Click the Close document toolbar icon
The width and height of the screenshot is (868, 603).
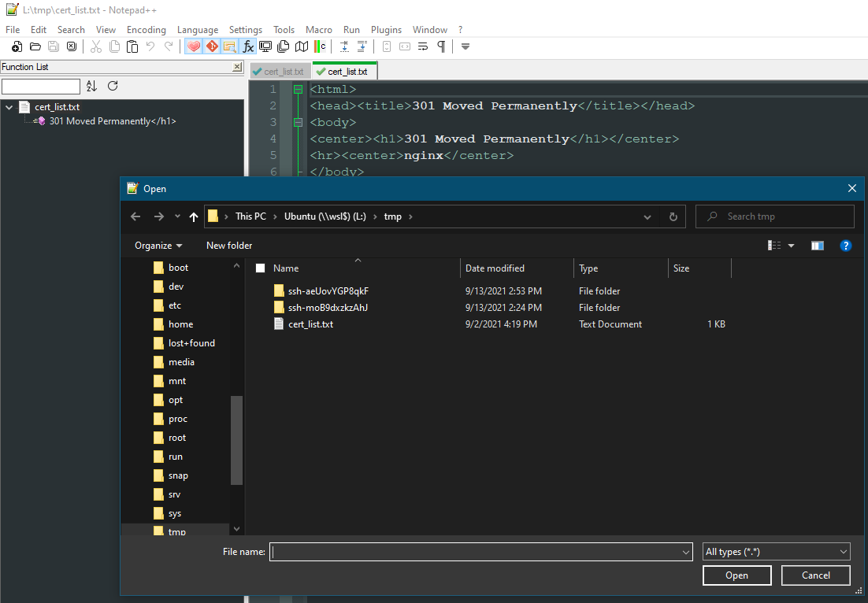(x=72, y=47)
